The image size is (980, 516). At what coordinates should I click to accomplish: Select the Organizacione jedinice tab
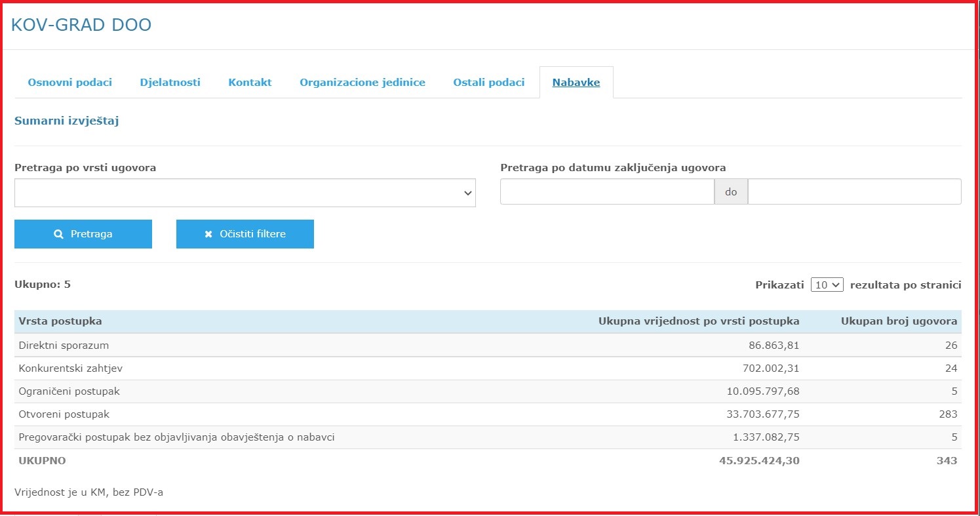(363, 83)
